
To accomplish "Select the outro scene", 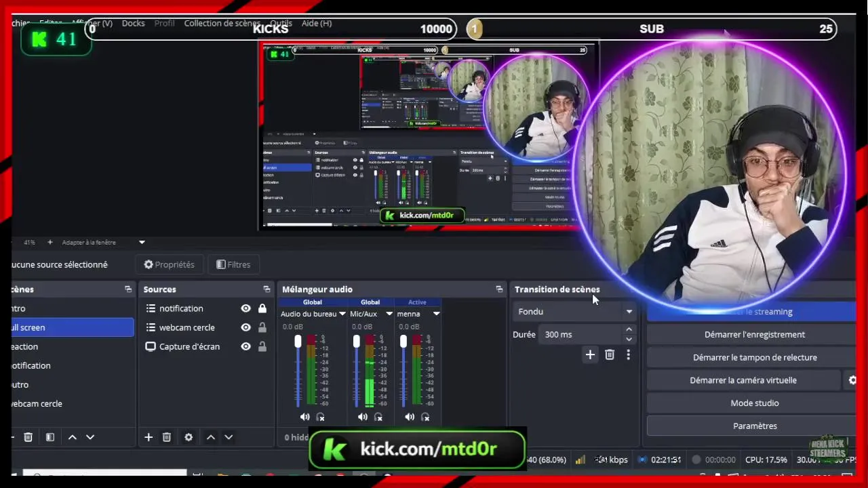I will pyautogui.click(x=73, y=384).
